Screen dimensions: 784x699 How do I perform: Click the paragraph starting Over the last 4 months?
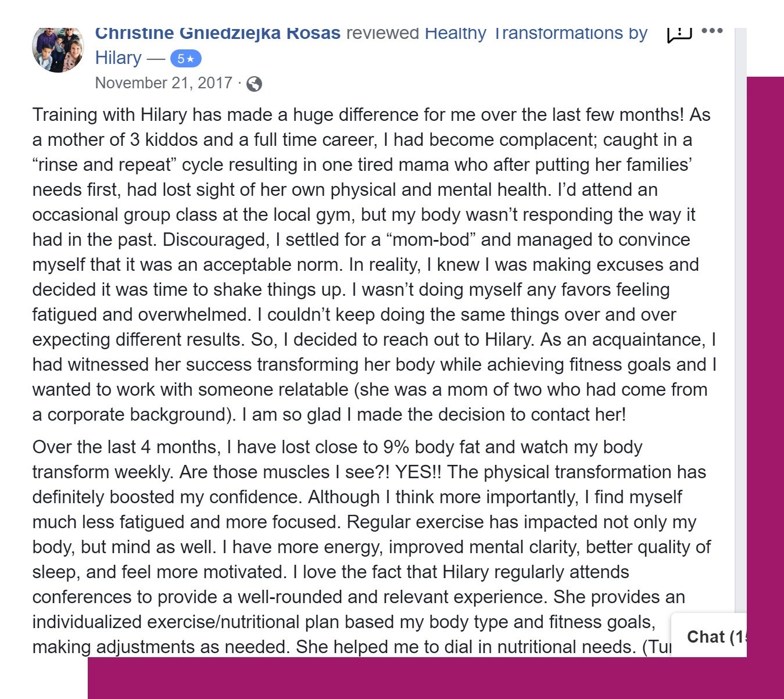point(371,547)
